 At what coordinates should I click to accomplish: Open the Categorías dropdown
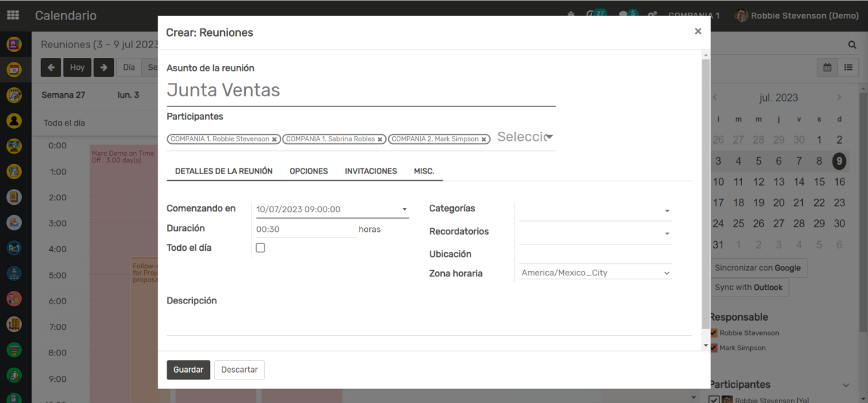pyautogui.click(x=595, y=211)
